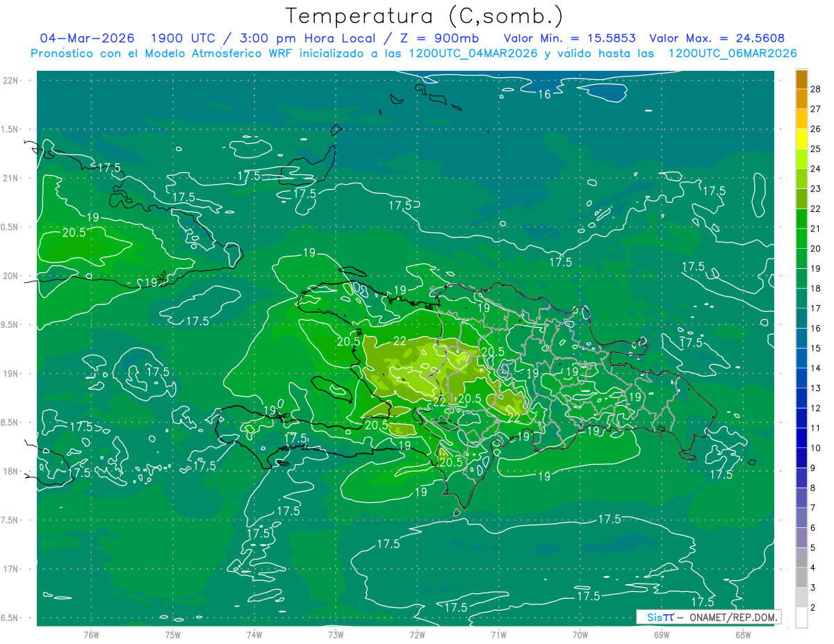The image size is (834, 644).
Task: Click the "3:00 pm Hora Local" text
Action: click(x=307, y=38)
